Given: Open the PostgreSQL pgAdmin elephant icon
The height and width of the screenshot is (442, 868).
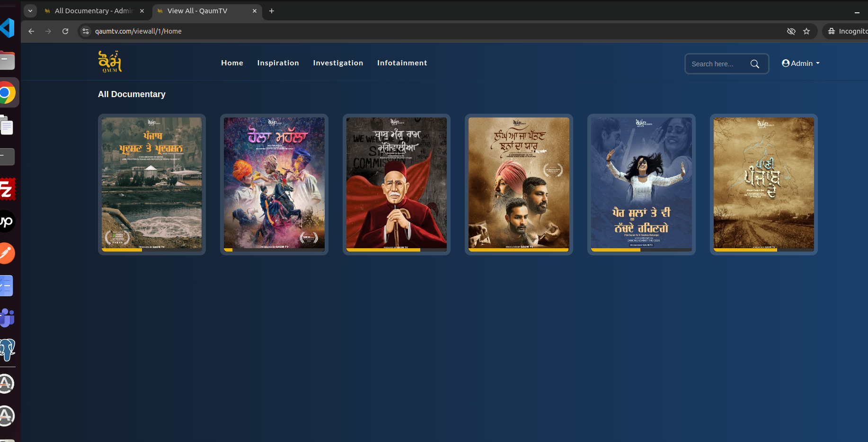Looking at the screenshot, I should pyautogui.click(x=7, y=350).
